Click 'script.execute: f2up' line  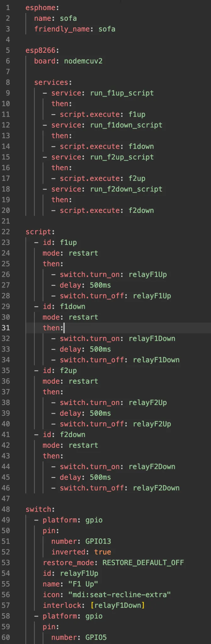click(x=103, y=179)
